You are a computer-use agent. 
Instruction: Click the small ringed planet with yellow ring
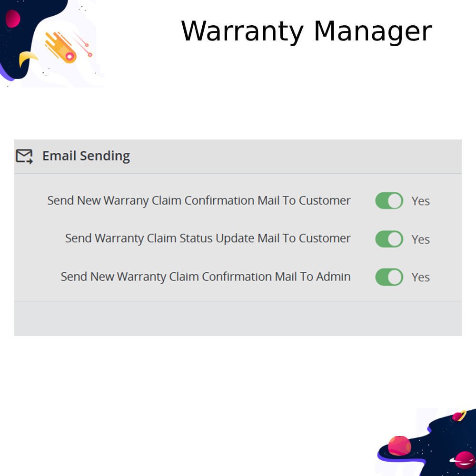point(459,416)
